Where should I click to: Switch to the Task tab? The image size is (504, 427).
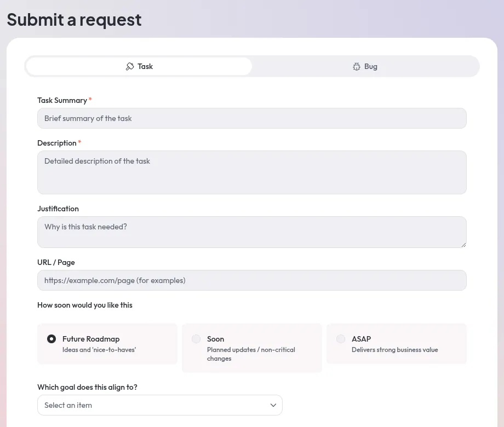[139, 66]
